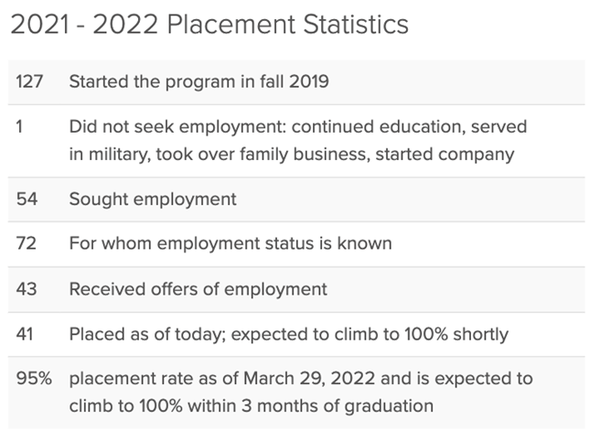The width and height of the screenshot is (600, 441).
Task: Click 'in military, took over family business' line
Action: tap(292, 155)
